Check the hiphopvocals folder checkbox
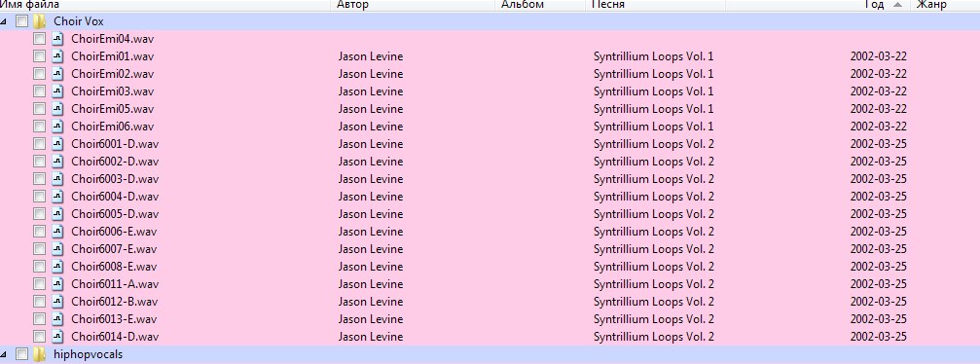980x364 pixels. (21, 354)
